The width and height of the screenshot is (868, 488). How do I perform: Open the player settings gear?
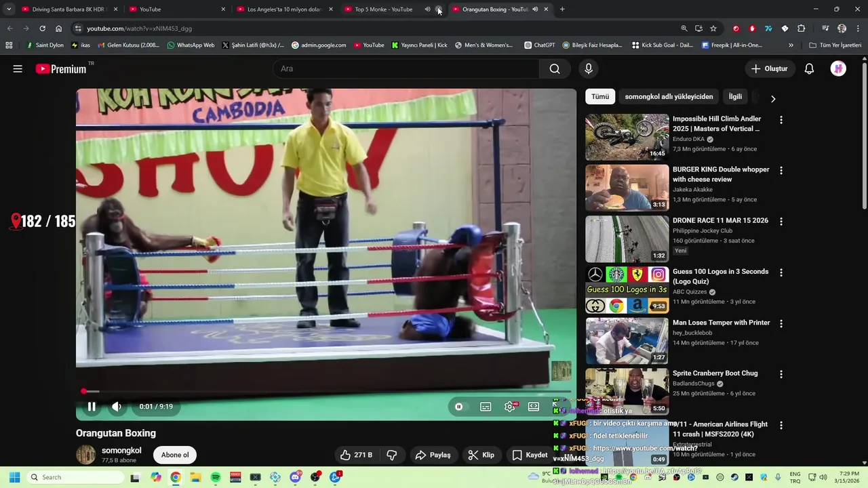pos(510,407)
